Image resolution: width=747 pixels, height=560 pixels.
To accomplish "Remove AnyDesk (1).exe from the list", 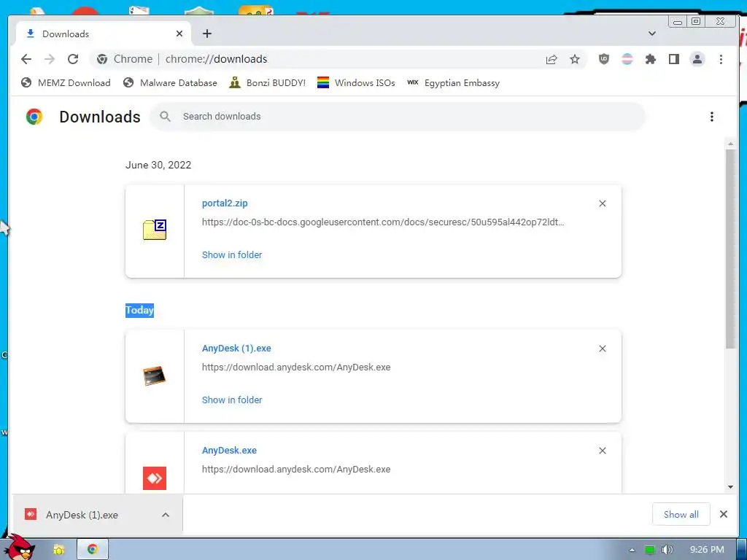I will click(x=602, y=349).
